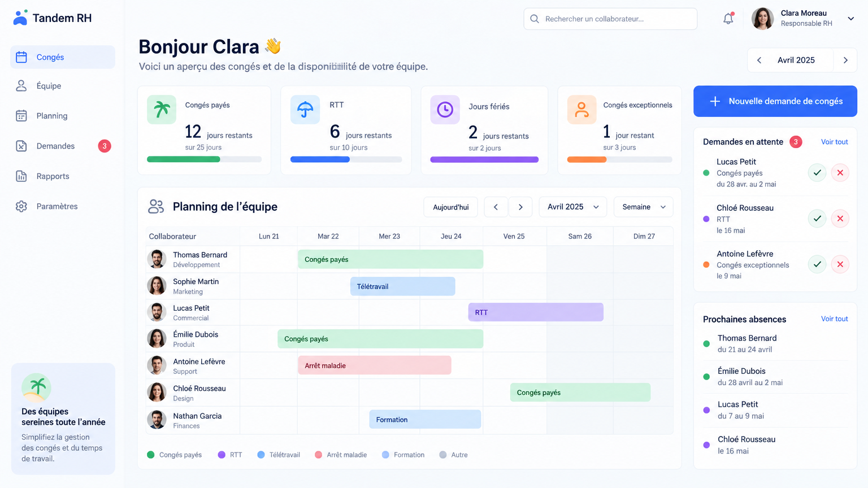This screenshot has height=488, width=868.
Task: Open the Semaine view dropdown
Action: tap(644, 207)
